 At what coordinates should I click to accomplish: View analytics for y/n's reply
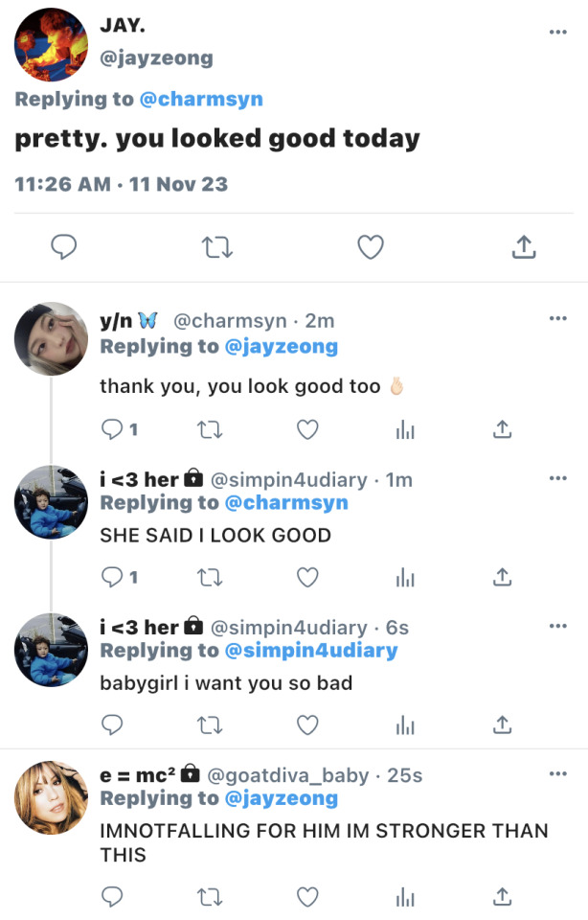pyautogui.click(x=405, y=430)
